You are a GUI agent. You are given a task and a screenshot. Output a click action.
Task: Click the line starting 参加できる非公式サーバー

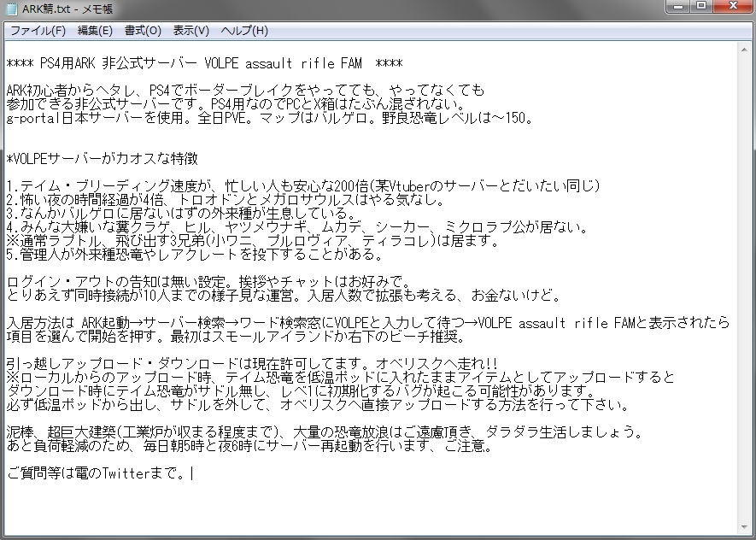(236, 103)
